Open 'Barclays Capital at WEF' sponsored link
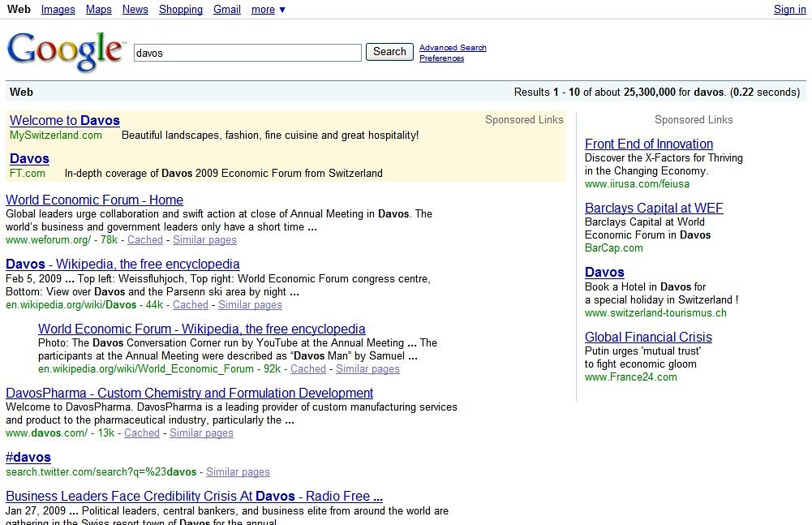Viewport: 812px width, 525px height. click(654, 208)
